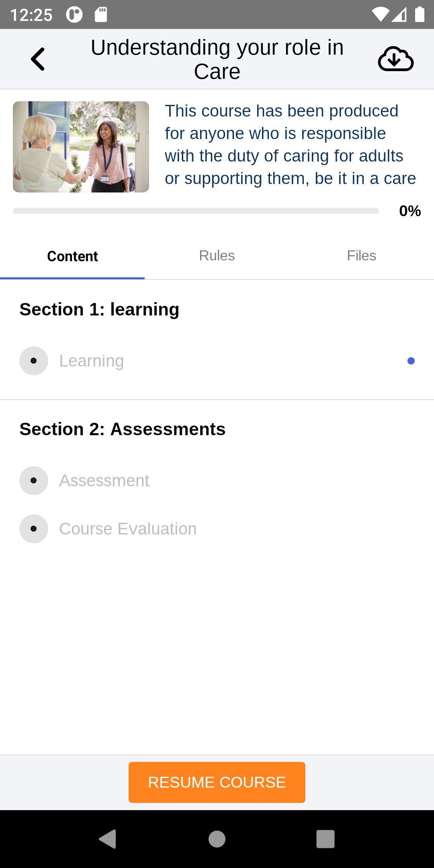434x868 pixels.
Task: Select the Content tab
Action: pyautogui.click(x=72, y=256)
